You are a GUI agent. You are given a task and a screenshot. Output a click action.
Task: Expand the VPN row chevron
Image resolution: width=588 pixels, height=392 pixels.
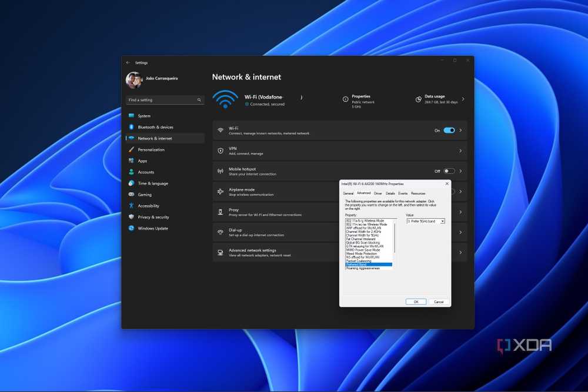tap(460, 150)
